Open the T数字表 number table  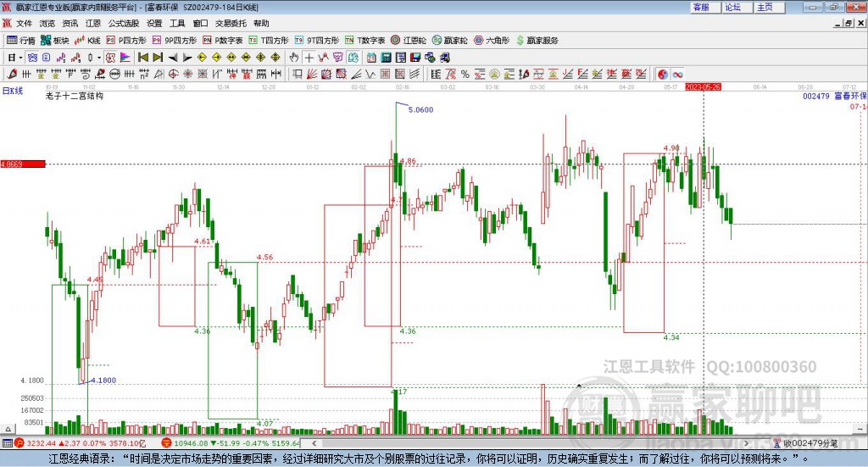[x=364, y=41]
